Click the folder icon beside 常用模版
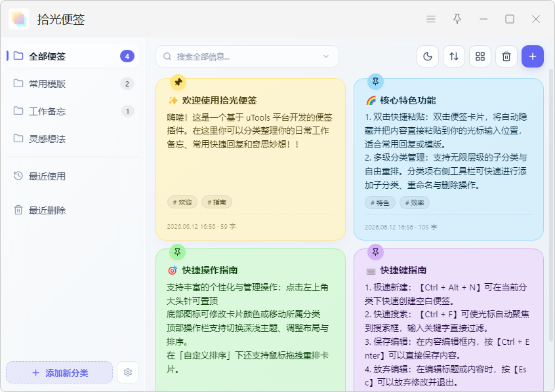The image size is (555, 392). [18, 83]
